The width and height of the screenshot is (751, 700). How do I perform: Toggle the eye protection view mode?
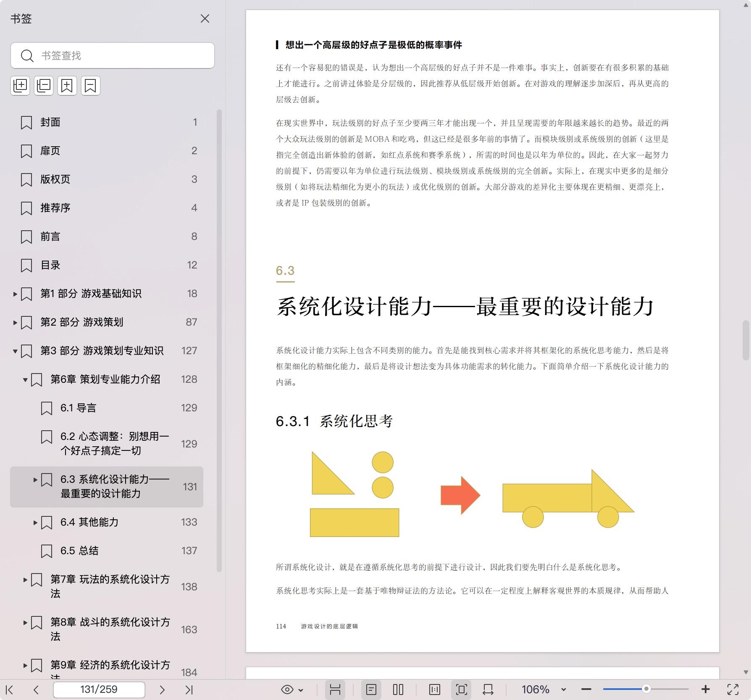click(287, 689)
